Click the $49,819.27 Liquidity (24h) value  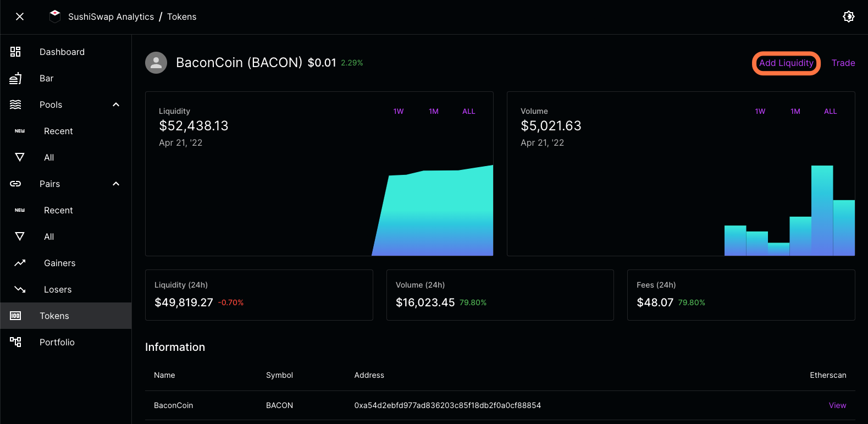tap(184, 302)
